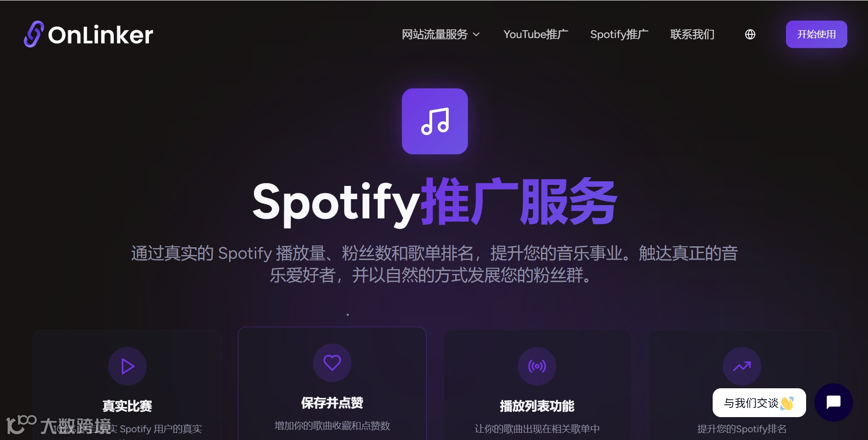Select the 播放列表功能 card heading
The height and width of the screenshot is (440, 868).
[537, 406]
